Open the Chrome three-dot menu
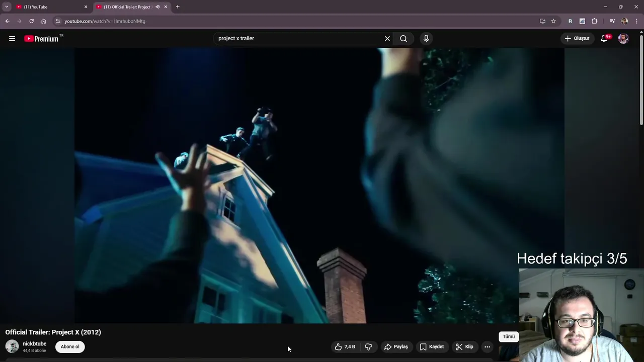 (637, 21)
